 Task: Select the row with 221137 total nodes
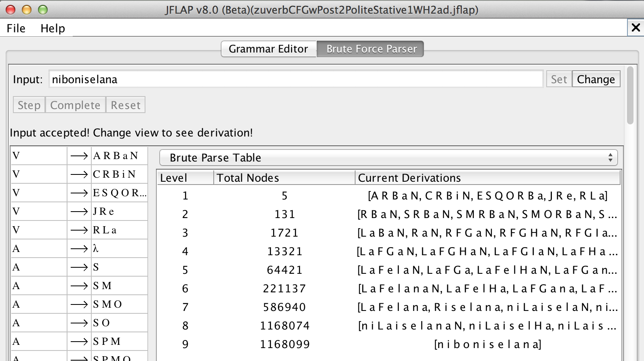[x=389, y=289]
